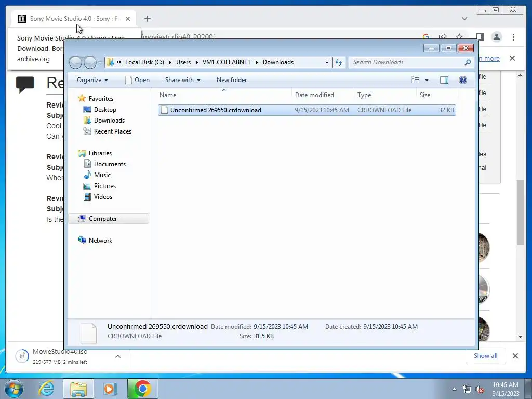Sort by the Date modified column

coord(323,95)
